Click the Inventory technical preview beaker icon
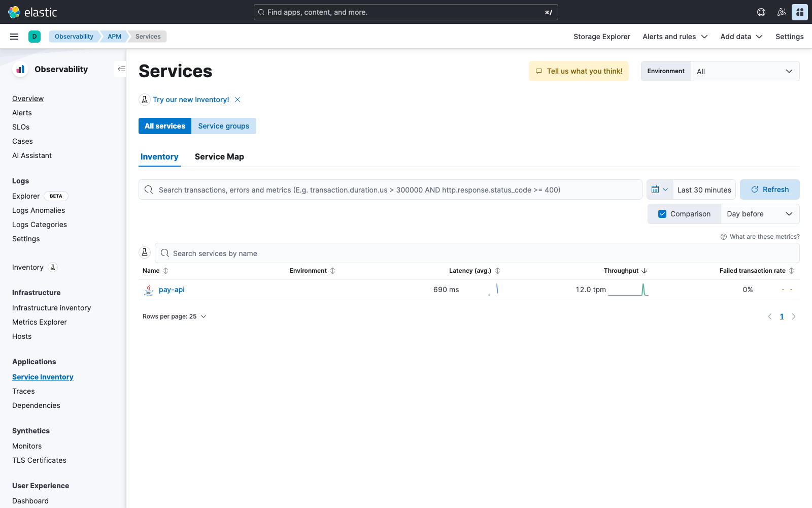Image resolution: width=812 pixels, height=508 pixels. (53, 267)
